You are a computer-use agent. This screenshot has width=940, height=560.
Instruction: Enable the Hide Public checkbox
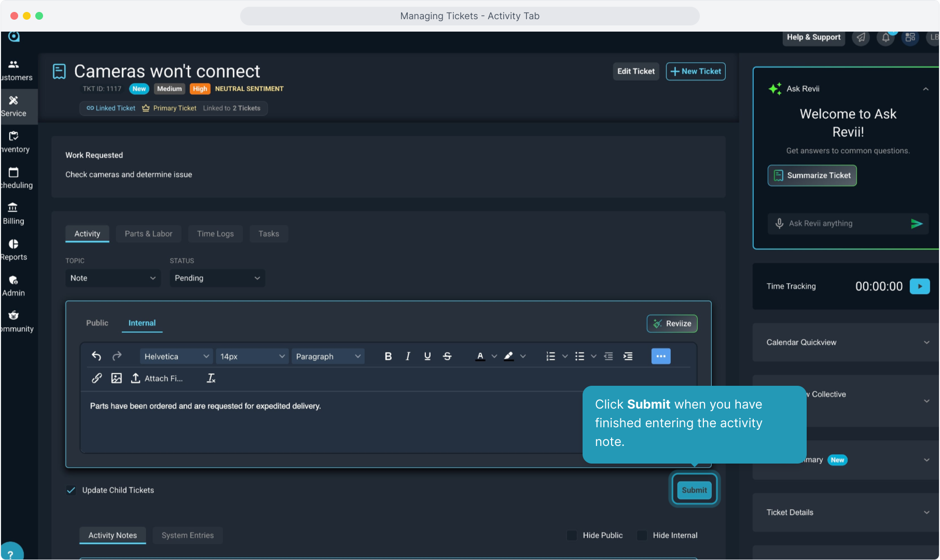pyautogui.click(x=572, y=535)
